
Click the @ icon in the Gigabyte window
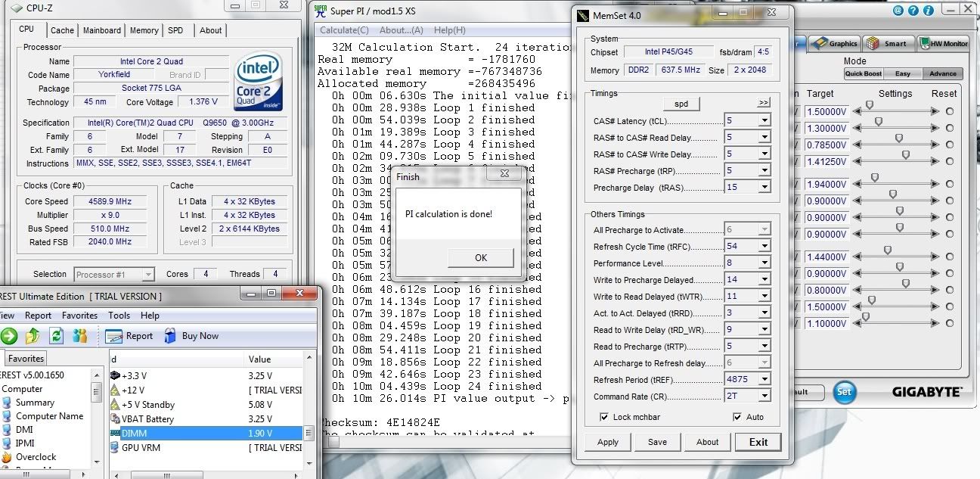898,11
